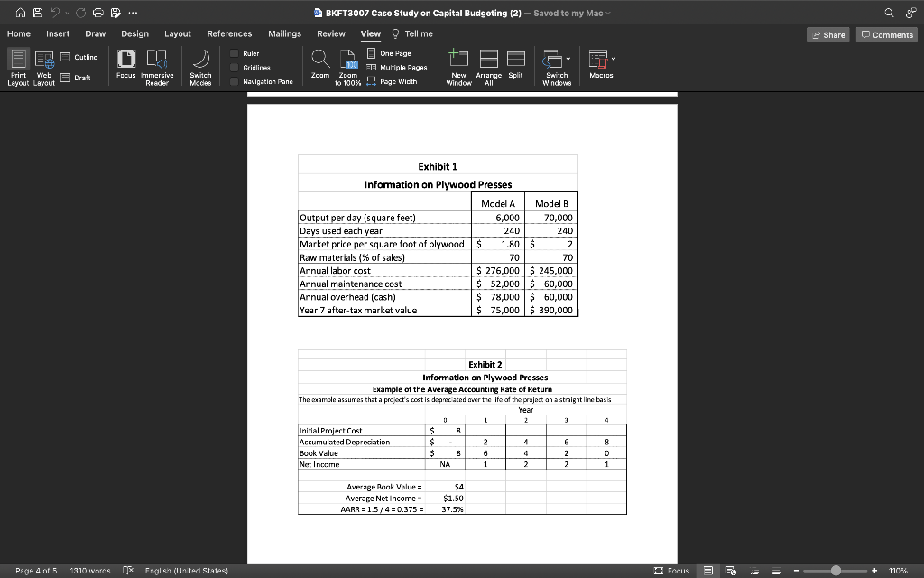The image size is (924, 578).
Task: Open the Macros dropdown
Action: coord(602,64)
